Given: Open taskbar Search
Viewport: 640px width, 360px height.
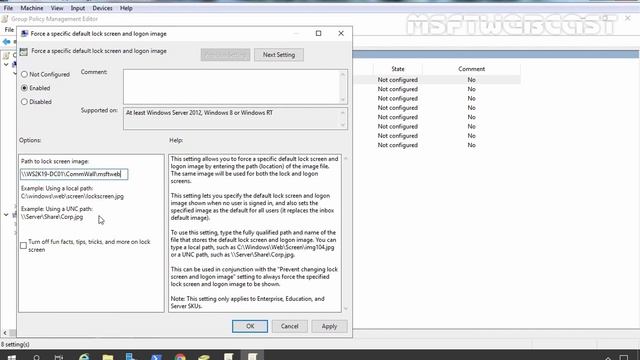Looking at the screenshot, I should coord(36,357).
